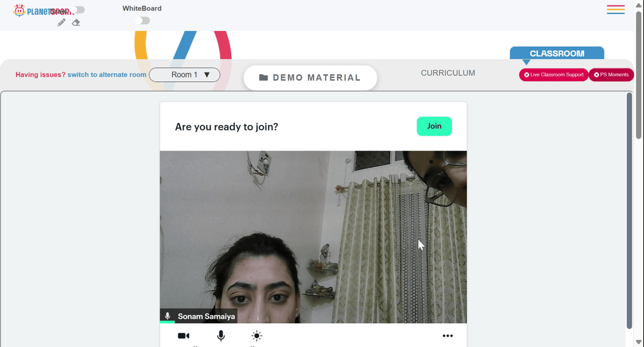This screenshot has width=644, height=347.
Task: Click the mic icon beside Sonam Samaiya
Action: tap(167, 316)
